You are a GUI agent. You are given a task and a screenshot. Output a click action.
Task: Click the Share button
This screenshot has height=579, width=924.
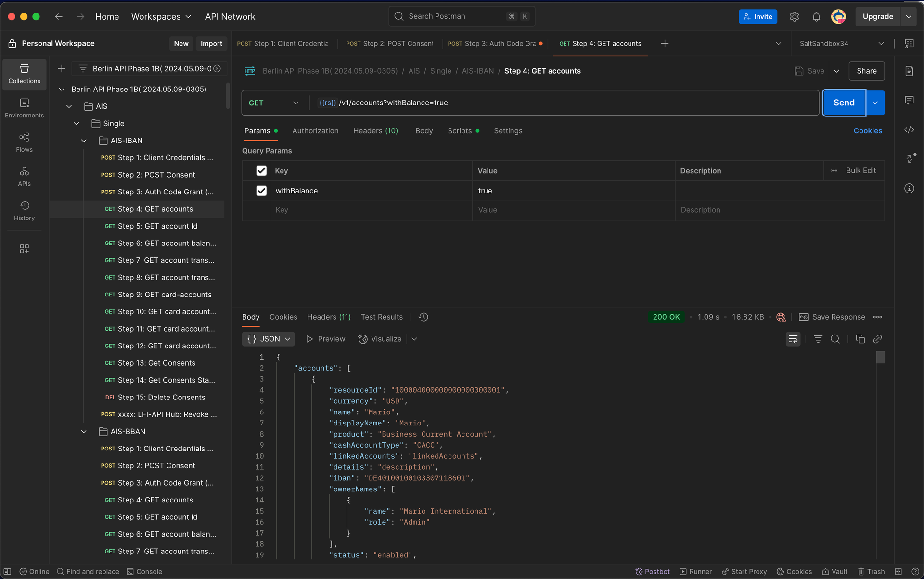pos(866,71)
